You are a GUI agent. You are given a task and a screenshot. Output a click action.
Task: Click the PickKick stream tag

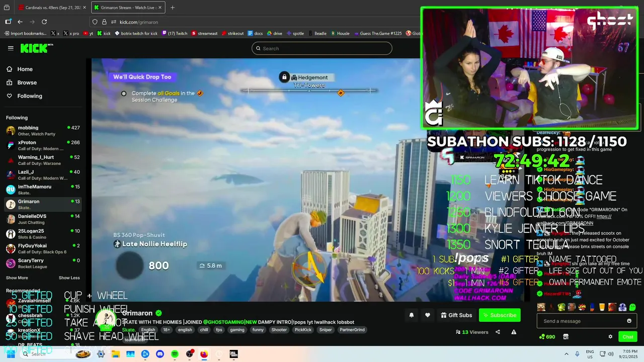pos(303,330)
